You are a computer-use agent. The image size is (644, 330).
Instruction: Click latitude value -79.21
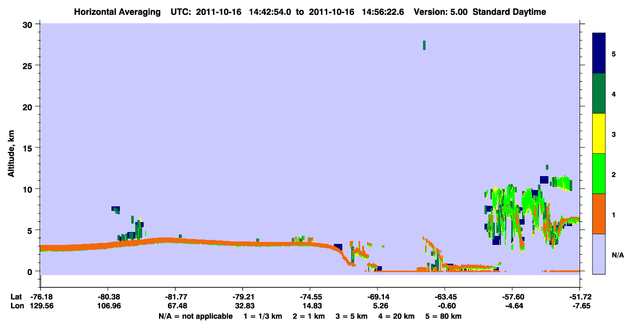tap(242, 297)
